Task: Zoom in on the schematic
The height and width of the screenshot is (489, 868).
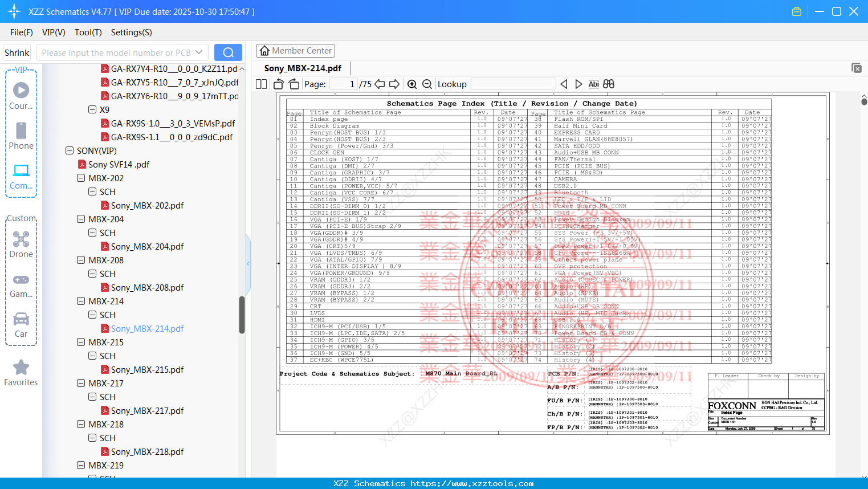Action: (412, 84)
